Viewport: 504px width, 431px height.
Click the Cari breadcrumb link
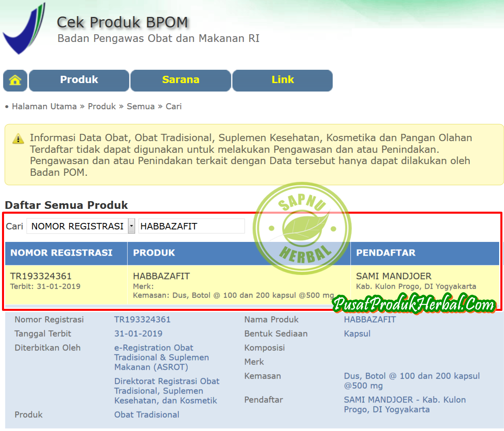tap(174, 106)
